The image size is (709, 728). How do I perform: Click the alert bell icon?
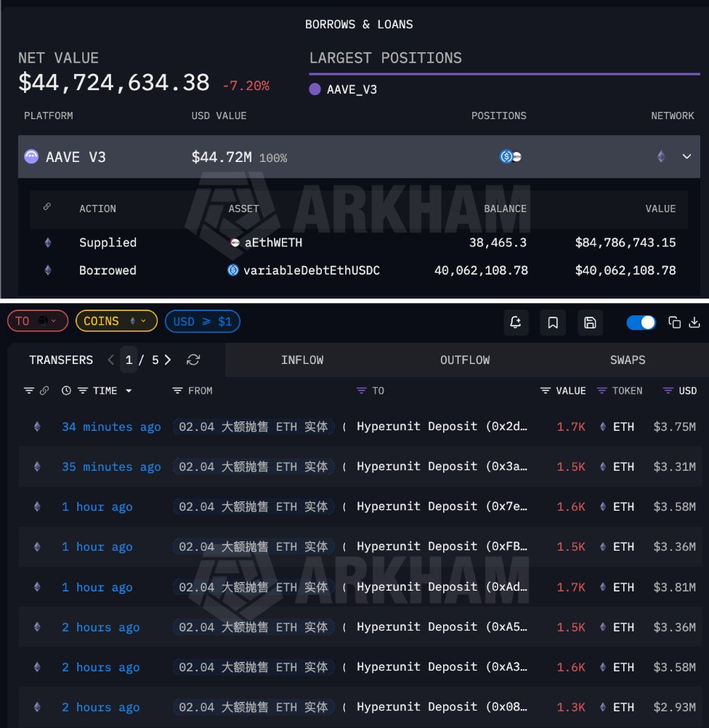click(x=516, y=322)
